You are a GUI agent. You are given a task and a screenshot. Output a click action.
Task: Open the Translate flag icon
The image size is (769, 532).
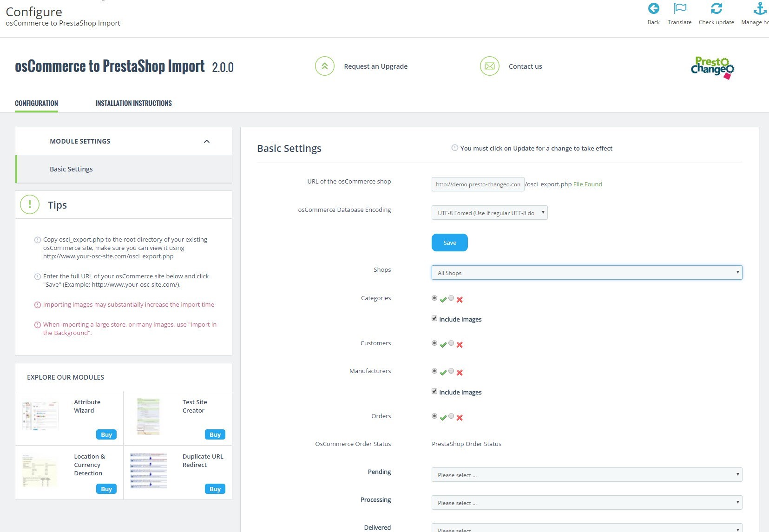[680, 8]
